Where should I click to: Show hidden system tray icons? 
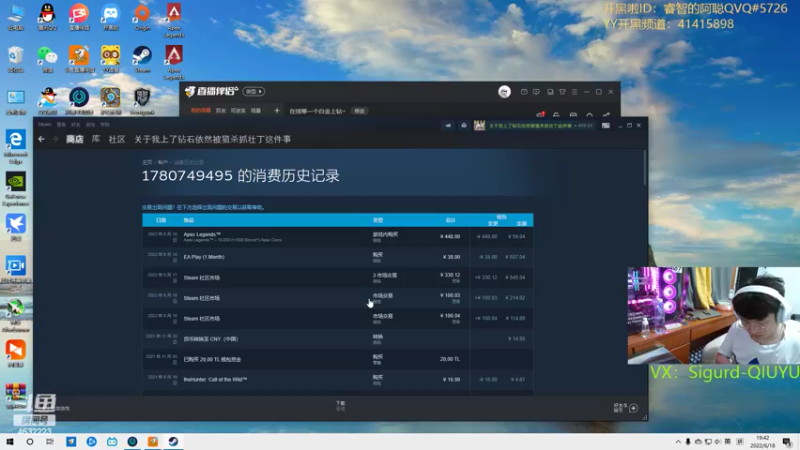point(678,442)
